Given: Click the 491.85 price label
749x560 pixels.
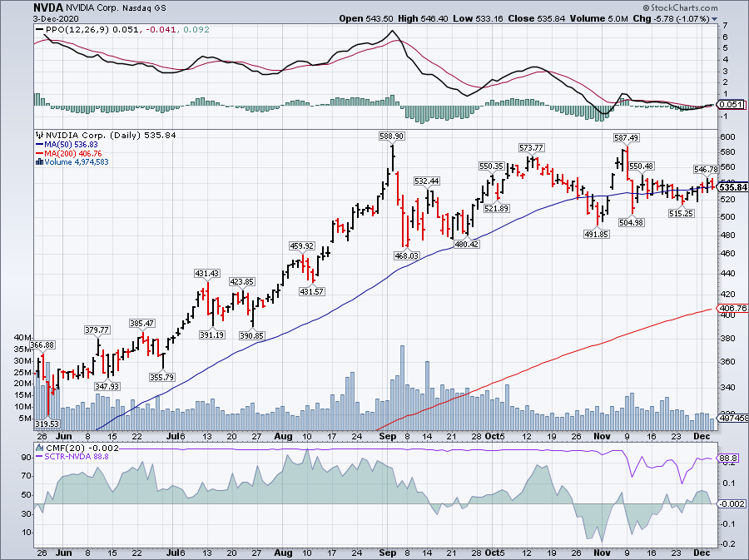Looking at the screenshot, I should 597,235.
